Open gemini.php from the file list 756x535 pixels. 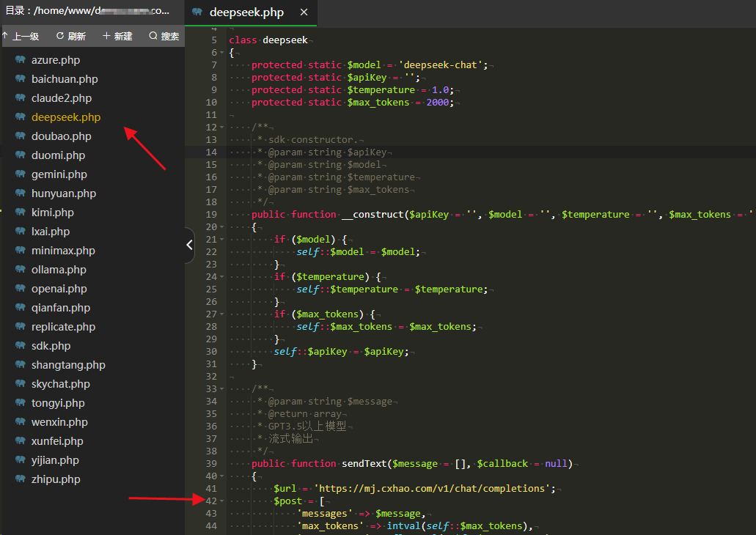tap(59, 174)
